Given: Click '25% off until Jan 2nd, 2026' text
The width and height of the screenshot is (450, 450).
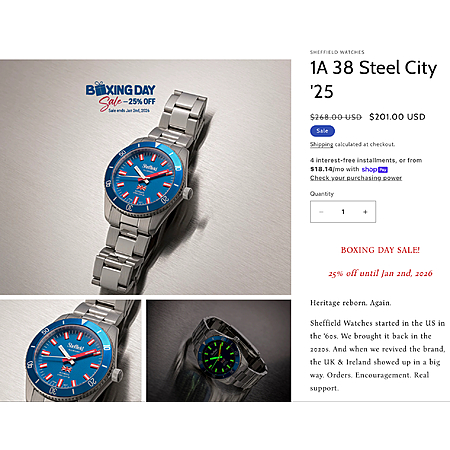Looking at the screenshot, I should 380,273.
